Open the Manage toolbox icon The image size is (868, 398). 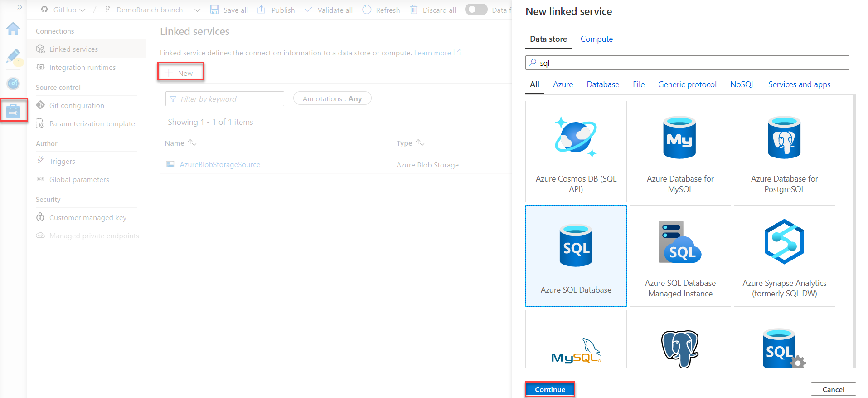click(13, 110)
